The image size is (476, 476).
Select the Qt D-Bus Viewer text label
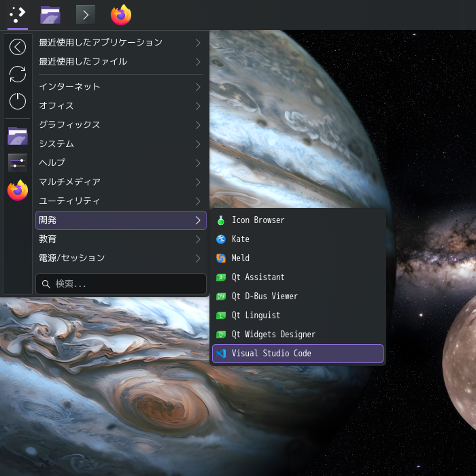coord(265,296)
